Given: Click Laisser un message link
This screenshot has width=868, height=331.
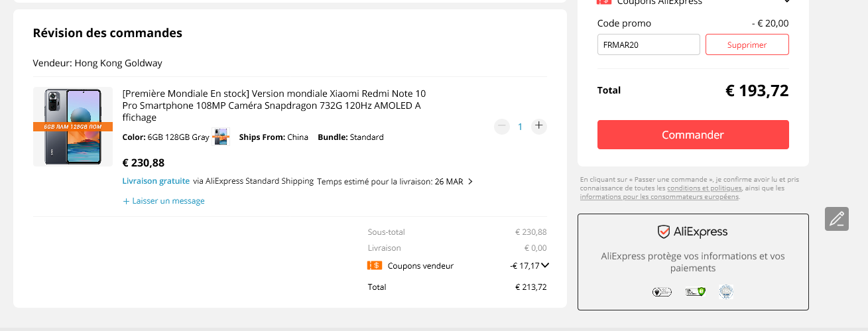Looking at the screenshot, I should point(164,201).
